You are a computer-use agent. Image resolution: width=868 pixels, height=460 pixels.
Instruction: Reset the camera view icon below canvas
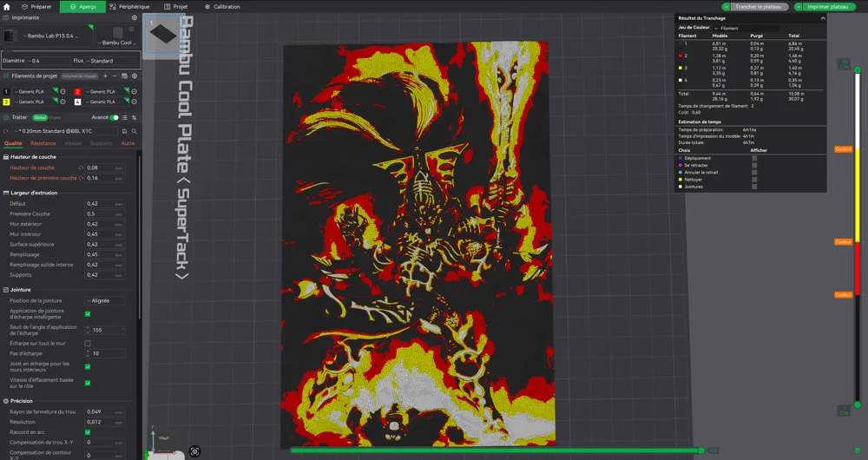194,451
